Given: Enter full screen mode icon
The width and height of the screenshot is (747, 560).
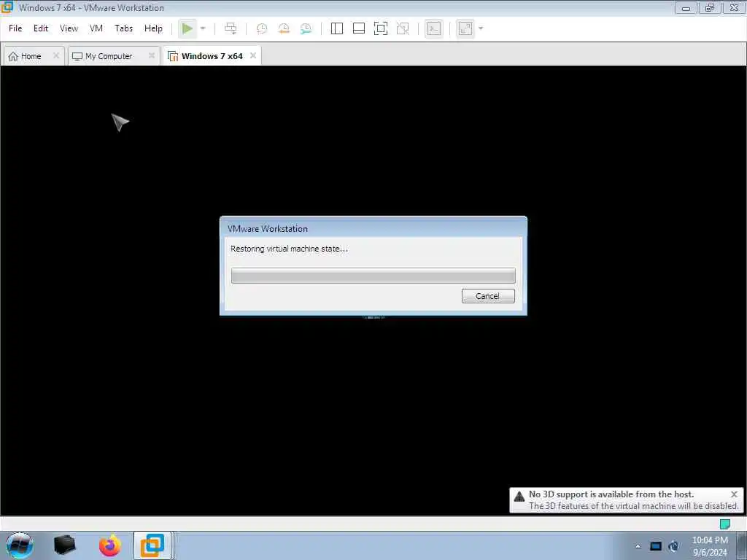Looking at the screenshot, I should tap(381, 28).
